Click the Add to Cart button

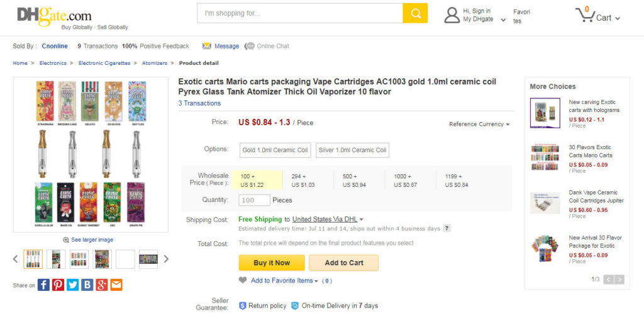pos(344,262)
